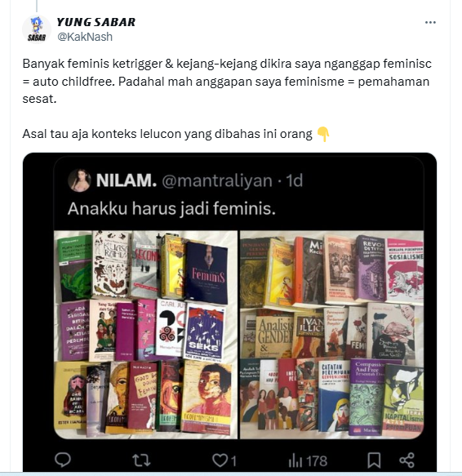Open the right book collection photo

[x=331, y=335]
